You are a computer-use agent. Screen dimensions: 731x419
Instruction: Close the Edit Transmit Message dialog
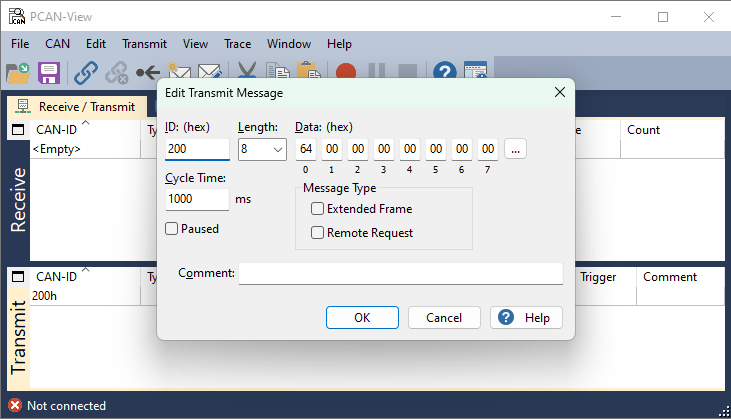tap(560, 92)
